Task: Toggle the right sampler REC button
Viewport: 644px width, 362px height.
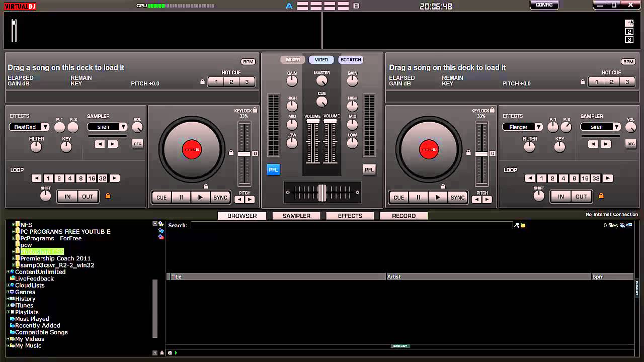Action: 631,144
